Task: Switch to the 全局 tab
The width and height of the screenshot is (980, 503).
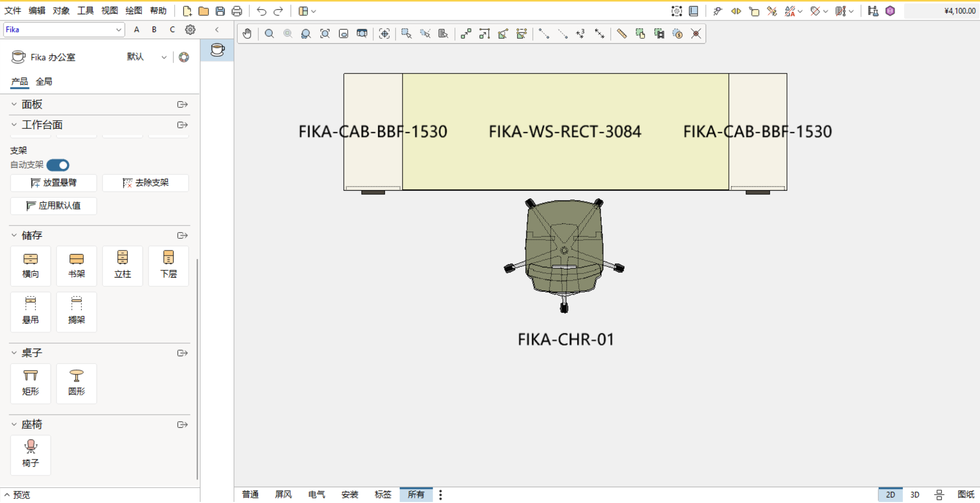Action: (44, 81)
